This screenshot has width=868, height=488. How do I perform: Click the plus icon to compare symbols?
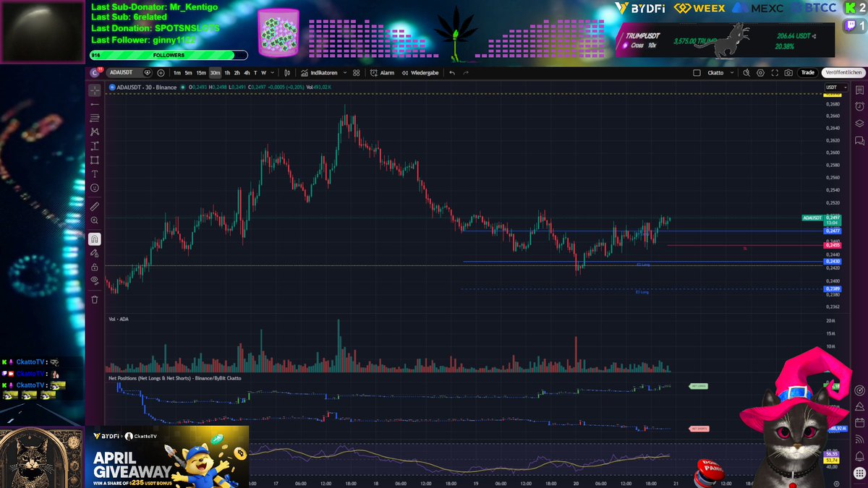(161, 72)
